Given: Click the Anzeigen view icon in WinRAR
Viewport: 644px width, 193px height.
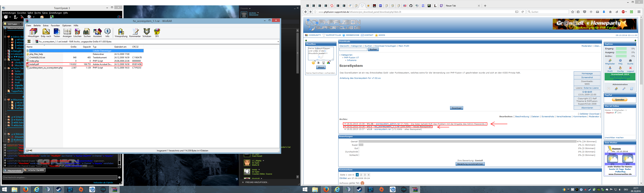Looking at the screenshot, I should click(67, 33).
